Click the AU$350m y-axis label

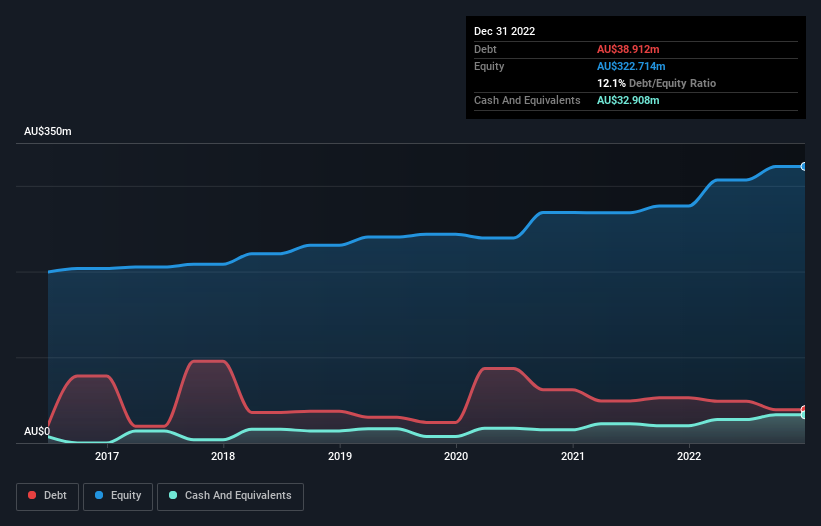pos(48,131)
